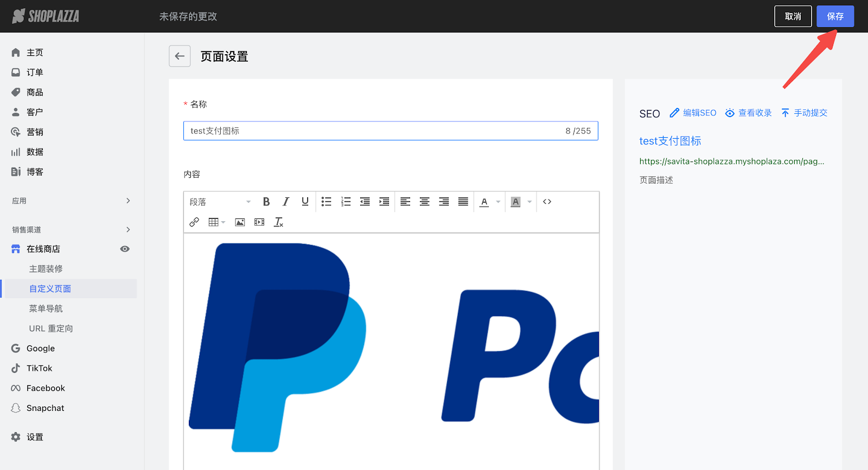Open background color dropdown arrow
This screenshot has height=470, width=868.
(529, 202)
